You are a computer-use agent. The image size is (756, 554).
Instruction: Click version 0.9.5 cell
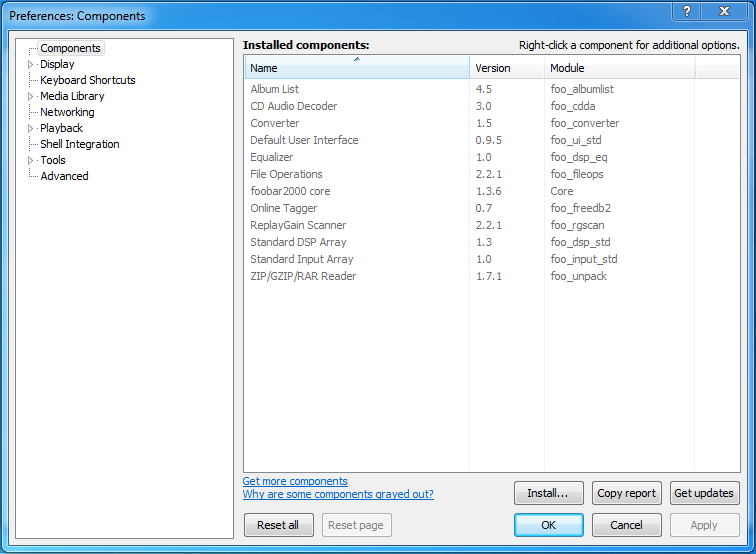(x=488, y=140)
